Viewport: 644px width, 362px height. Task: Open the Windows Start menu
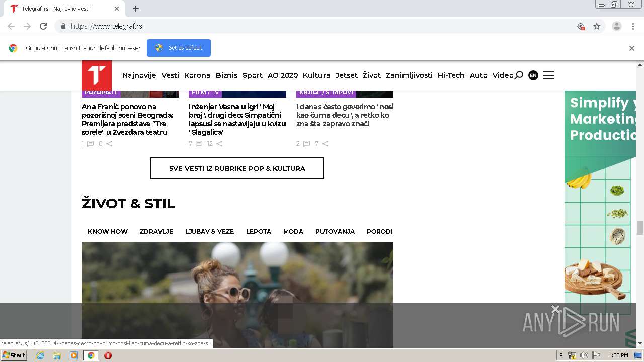(x=14, y=355)
